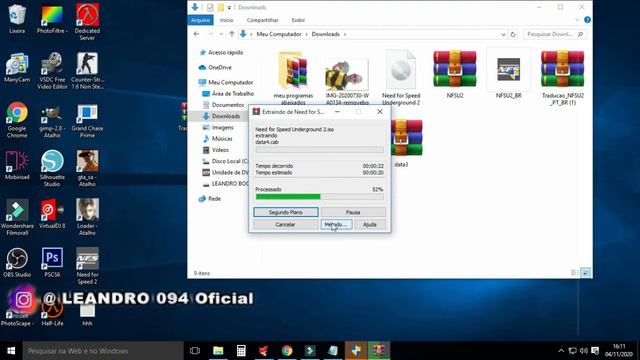640x360 pixels.
Task: Select Meu Computador in navigation pane
Action: (x=226, y=82)
